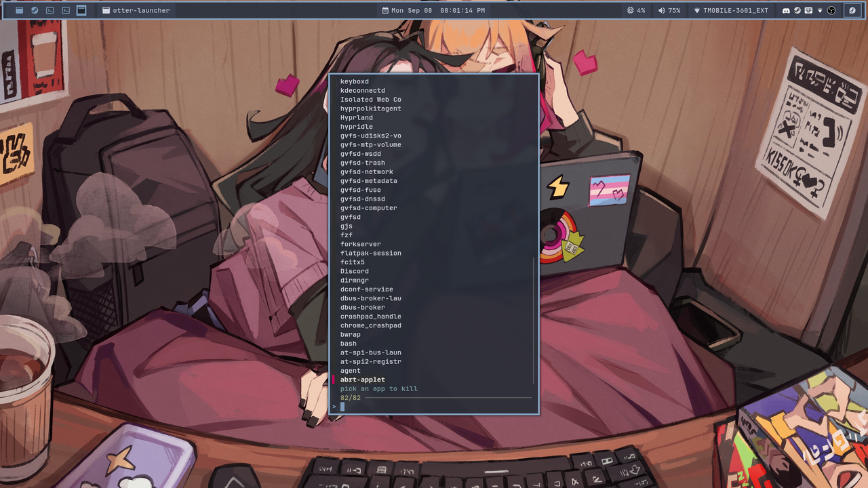Viewport: 868px width, 488px height.
Task: Pick gvfsd-network process
Action: point(367,171)
